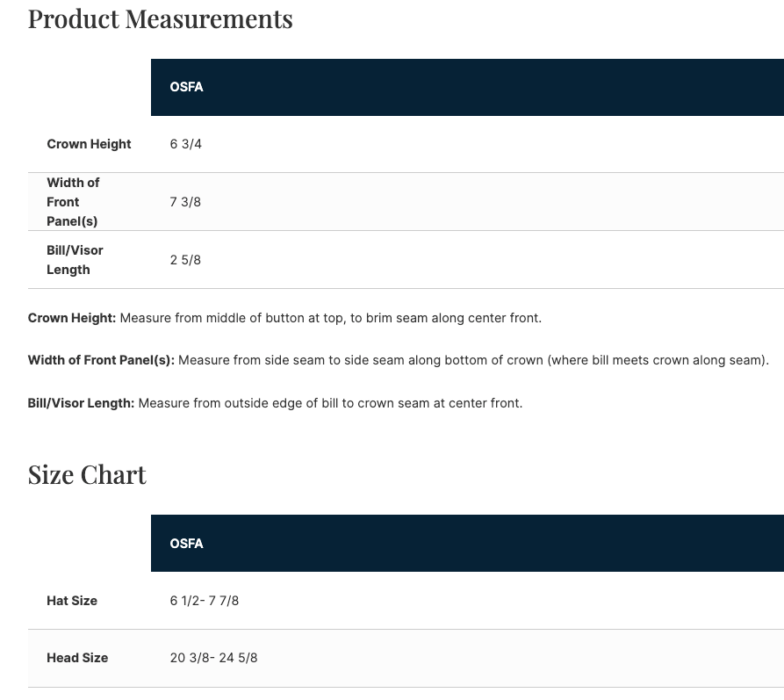784x700 pixels.
Task: Click the Head Size row label
Action: pyautogui.click(x=77, y=658)
